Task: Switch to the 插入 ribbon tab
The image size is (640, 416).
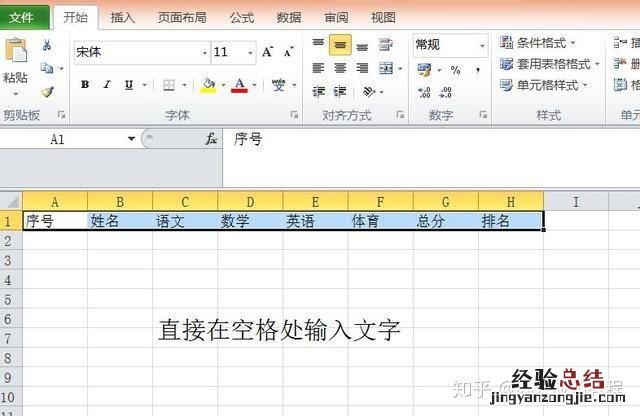Action: (123, 17)
